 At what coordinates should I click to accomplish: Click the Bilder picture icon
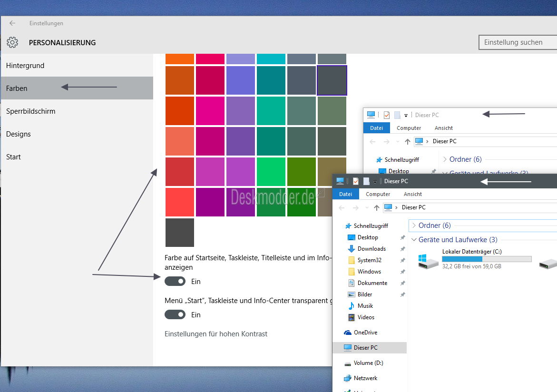352,294
